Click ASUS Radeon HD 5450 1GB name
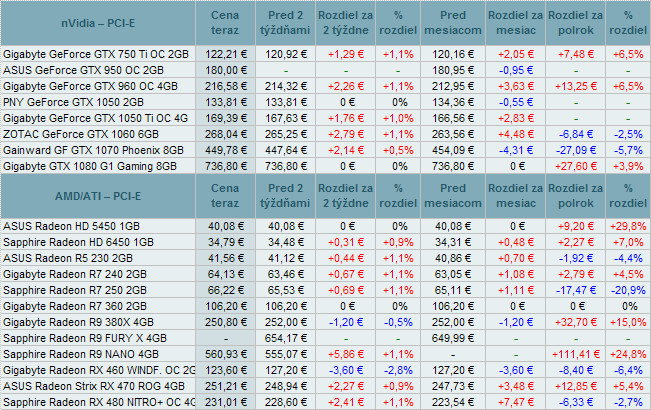 click(x=71, y=226)
